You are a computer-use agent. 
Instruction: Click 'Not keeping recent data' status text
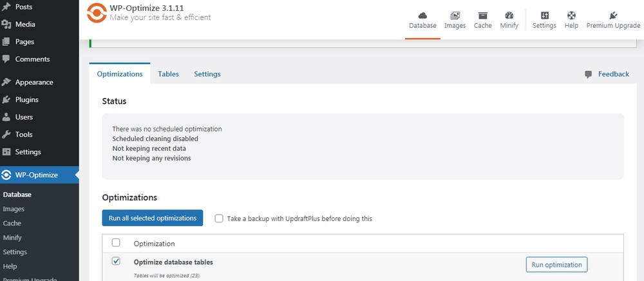pos(149,148)
